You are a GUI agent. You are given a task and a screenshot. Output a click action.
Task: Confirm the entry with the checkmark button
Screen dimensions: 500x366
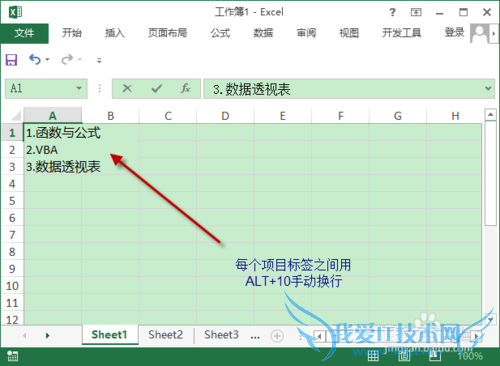pyautogui.click(x=156, y=88)
